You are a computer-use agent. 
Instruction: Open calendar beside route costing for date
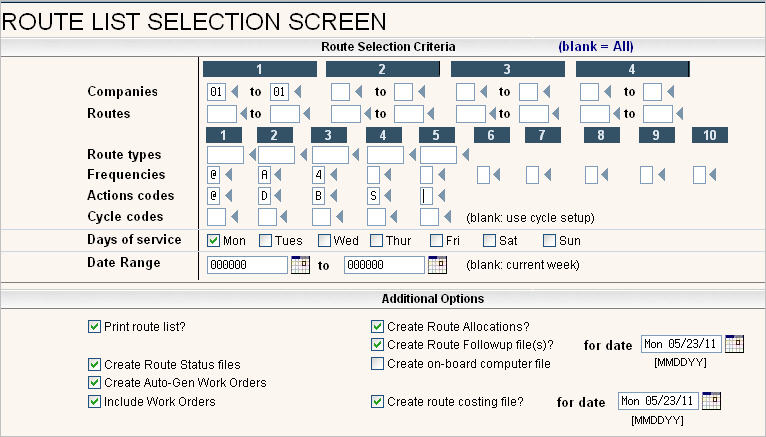(711, 401)
